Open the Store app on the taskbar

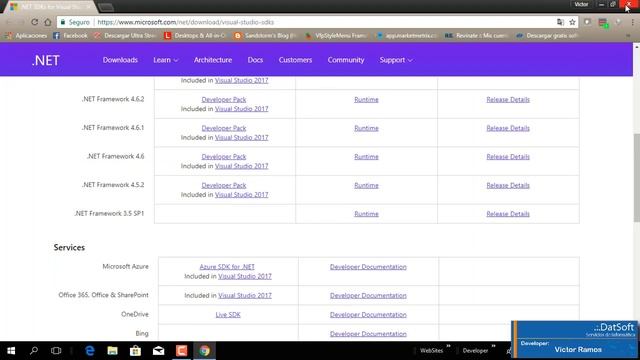[x=136, y=350]
